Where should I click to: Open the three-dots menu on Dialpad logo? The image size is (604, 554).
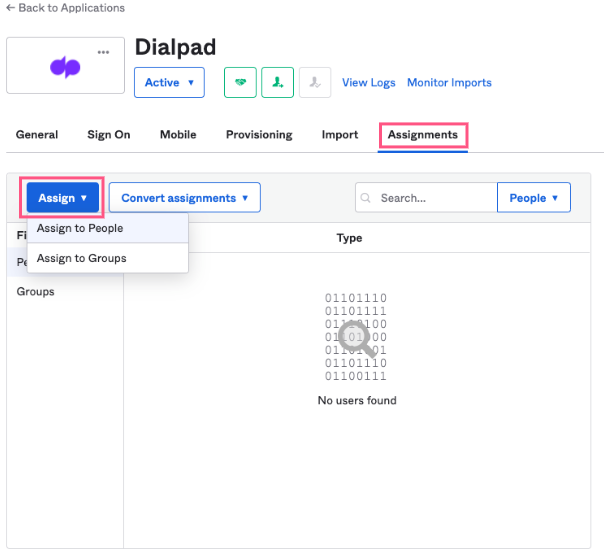click(103, 52)
